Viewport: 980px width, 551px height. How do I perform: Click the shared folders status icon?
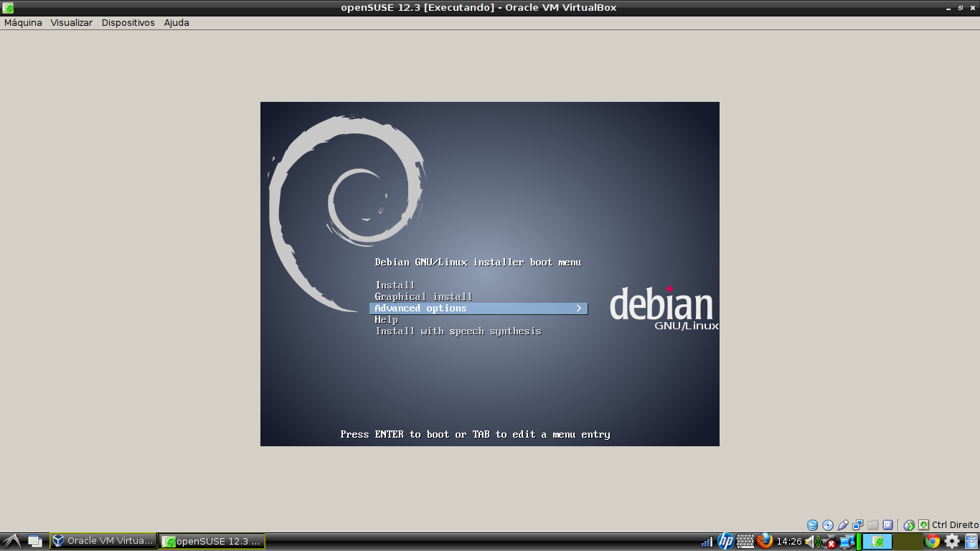pyautogui.click(x=872, y=524)
